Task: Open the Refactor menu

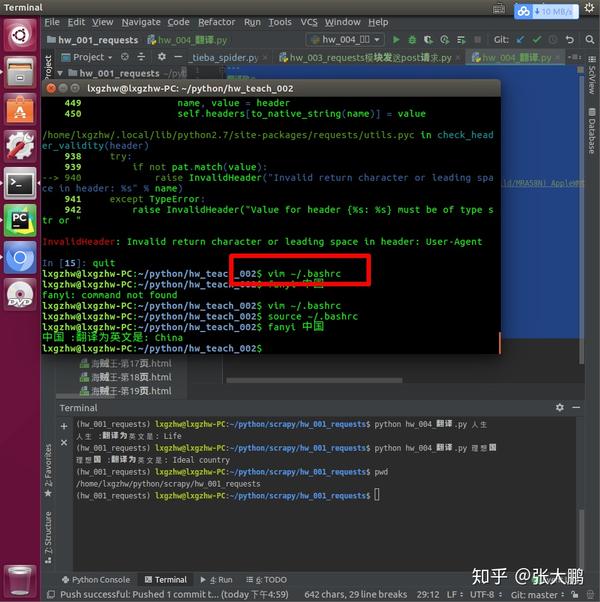Action: tap(217, 22)
